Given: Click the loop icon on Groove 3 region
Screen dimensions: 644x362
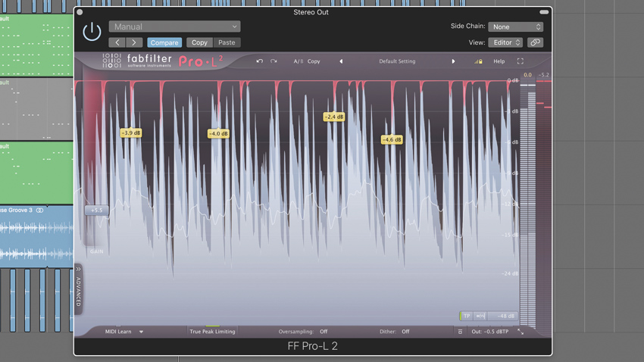Looking at the screenshot, I should 40,210.
